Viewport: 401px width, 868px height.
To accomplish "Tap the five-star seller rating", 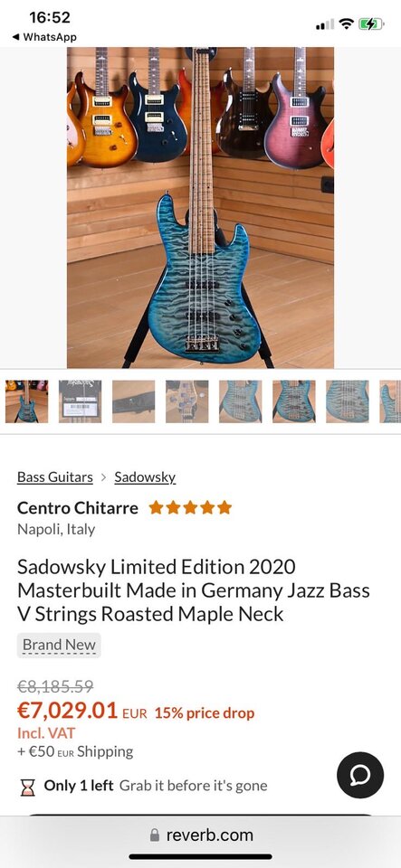I will click(190, 507).
